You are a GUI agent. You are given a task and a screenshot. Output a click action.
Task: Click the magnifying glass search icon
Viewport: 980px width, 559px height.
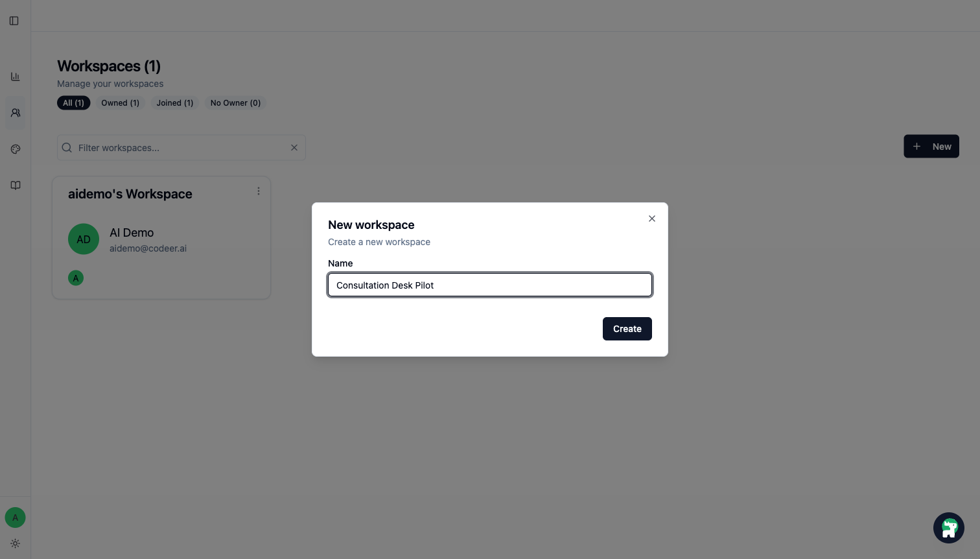point(67,147)
